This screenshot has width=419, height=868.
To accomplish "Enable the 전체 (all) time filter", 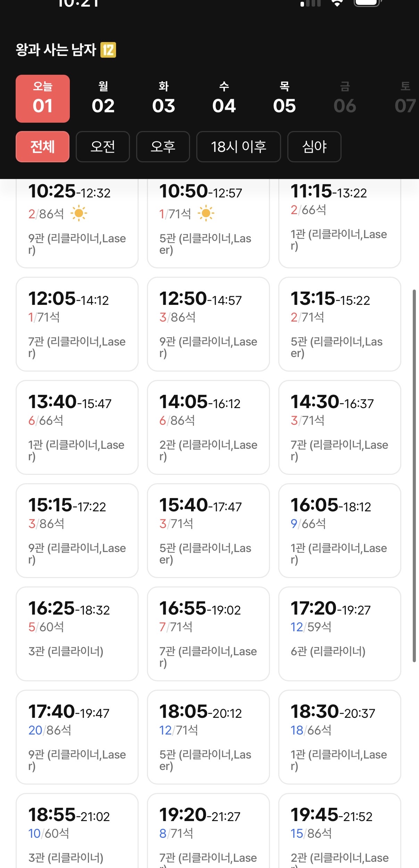I will [42, 147].
